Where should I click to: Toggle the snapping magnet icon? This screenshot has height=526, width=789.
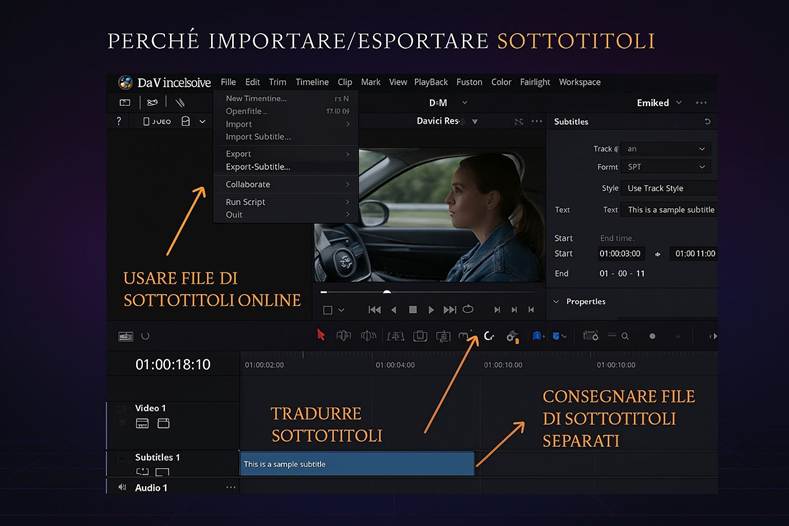click(488, 335)
